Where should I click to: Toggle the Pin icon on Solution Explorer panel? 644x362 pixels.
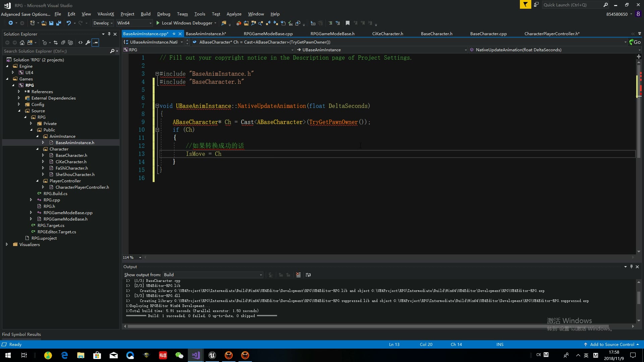[x=109, y=34]
